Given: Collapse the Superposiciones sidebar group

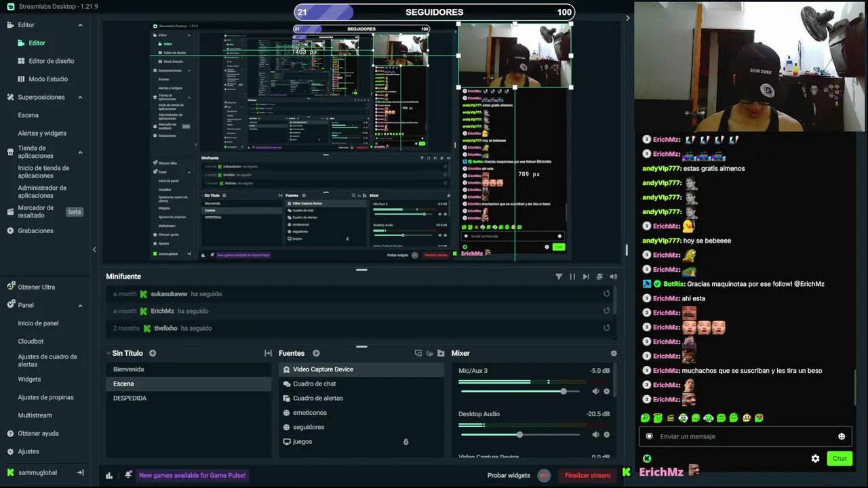Looking at the screenshot, I should (80, 97).
